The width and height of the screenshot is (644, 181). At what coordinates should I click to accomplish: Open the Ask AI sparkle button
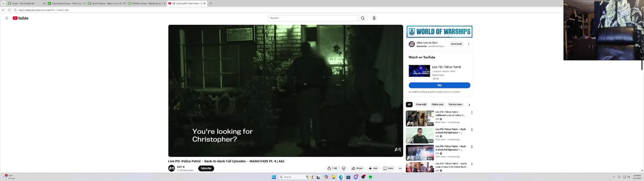373,168
